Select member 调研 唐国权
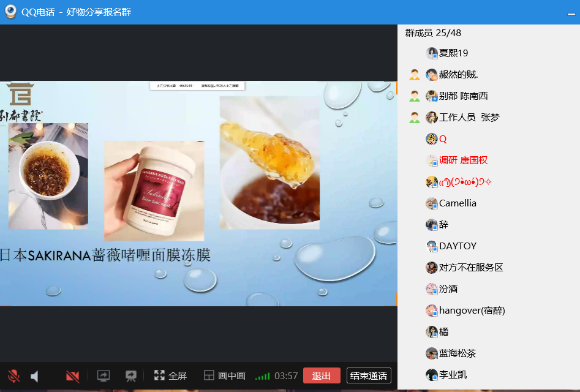The height and width of the screenshot is (392, 580). 462,160
